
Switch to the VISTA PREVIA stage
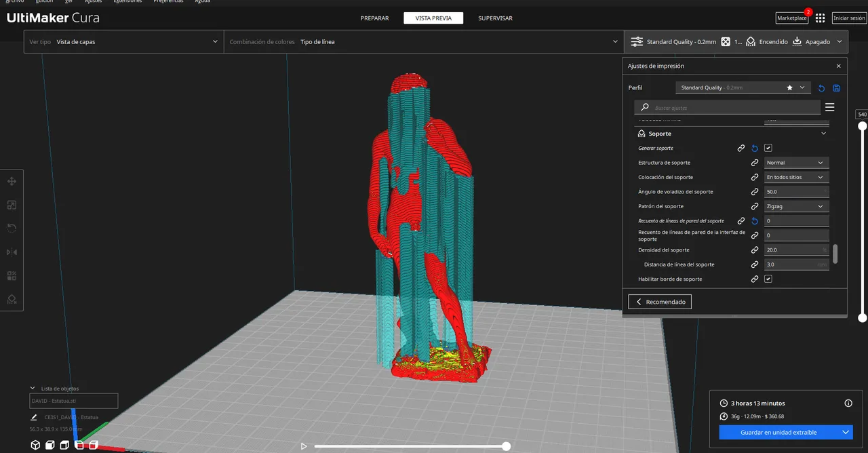[433, 18]
